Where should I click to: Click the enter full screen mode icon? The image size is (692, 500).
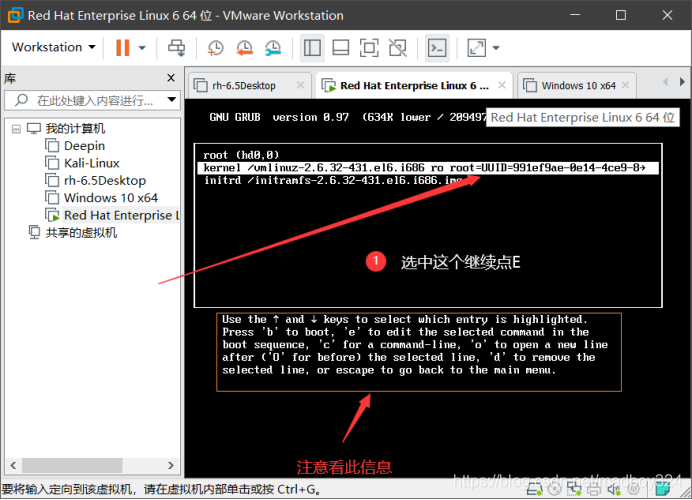point(369,48)
